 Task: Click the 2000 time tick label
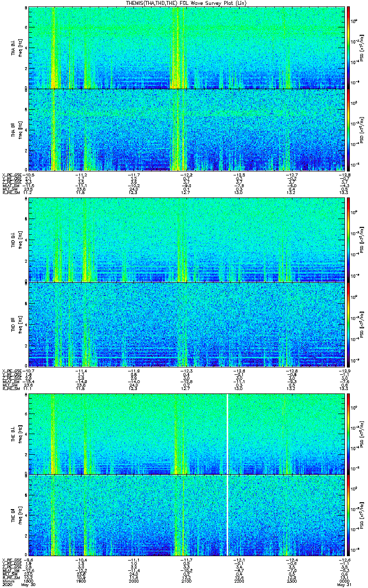click(133, 581)
